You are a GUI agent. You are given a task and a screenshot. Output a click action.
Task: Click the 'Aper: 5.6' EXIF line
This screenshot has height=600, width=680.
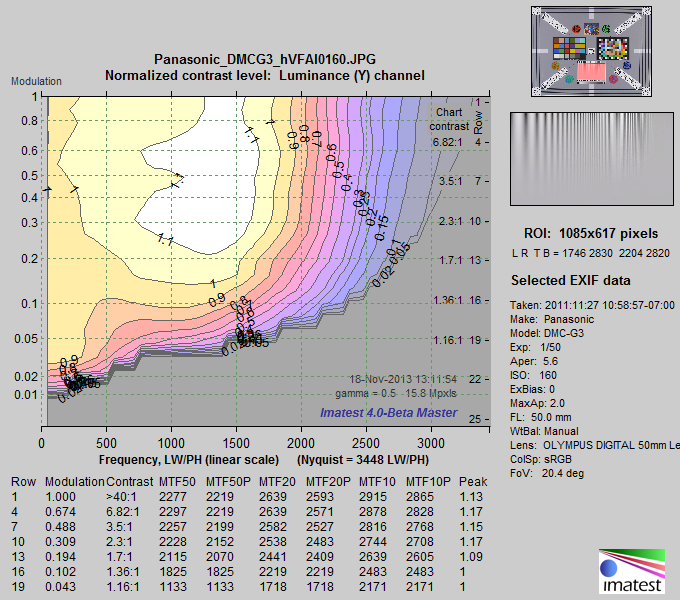(534, 361)
